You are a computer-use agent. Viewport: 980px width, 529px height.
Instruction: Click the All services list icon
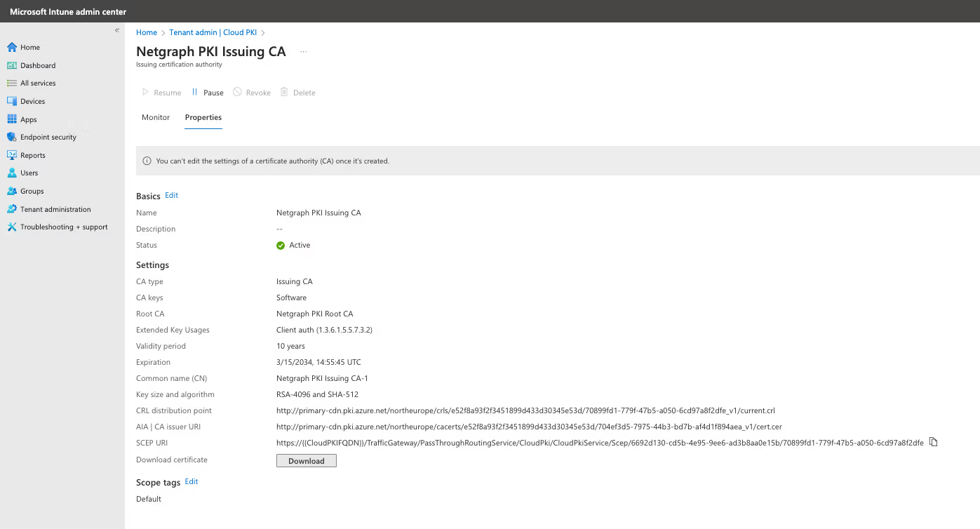11,83
